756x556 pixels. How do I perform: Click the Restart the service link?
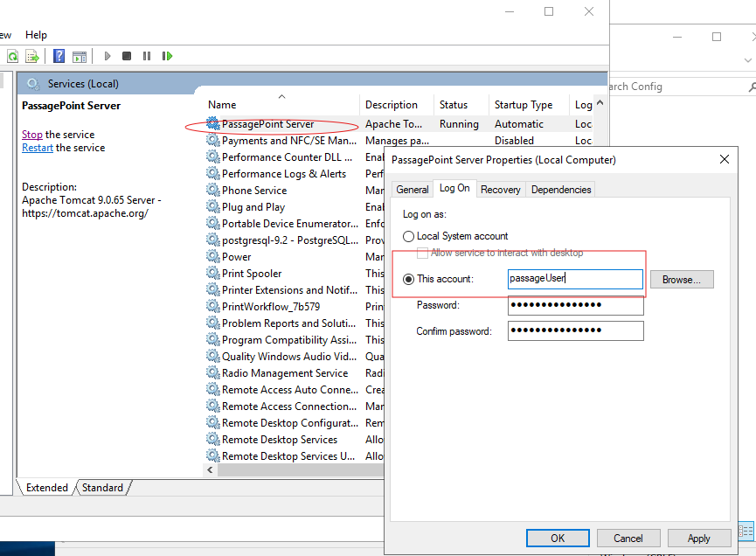pos(38,148)
